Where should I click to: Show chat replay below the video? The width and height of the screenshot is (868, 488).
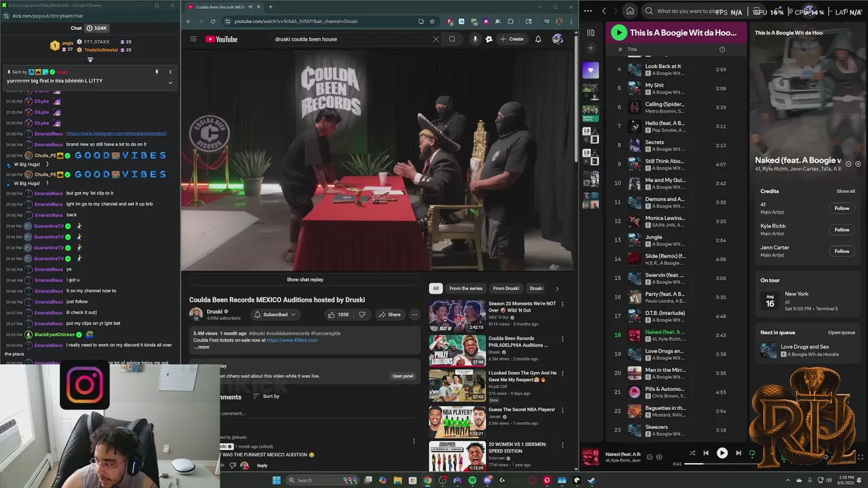[305, 279]
